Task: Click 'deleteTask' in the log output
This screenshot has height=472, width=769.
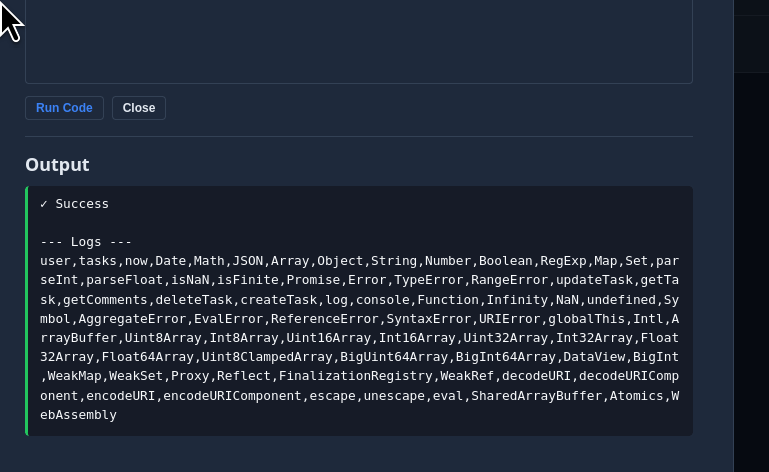Action: (194, 300)
